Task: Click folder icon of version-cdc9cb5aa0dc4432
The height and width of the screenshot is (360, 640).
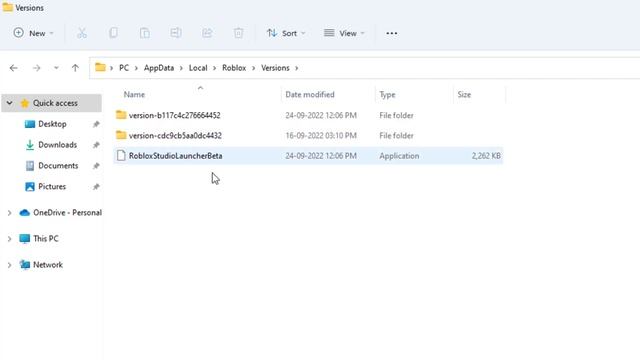Action: coord(121,135)
